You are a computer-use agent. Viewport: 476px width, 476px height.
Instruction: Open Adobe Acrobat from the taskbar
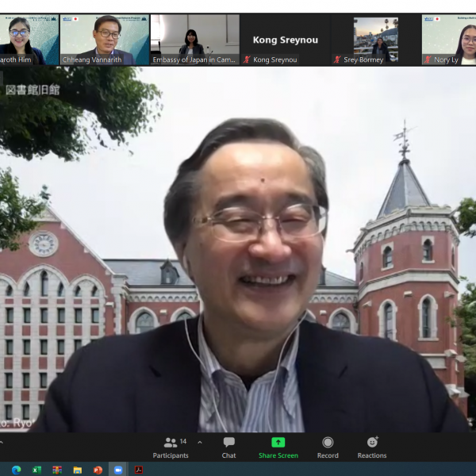point(139,470)
